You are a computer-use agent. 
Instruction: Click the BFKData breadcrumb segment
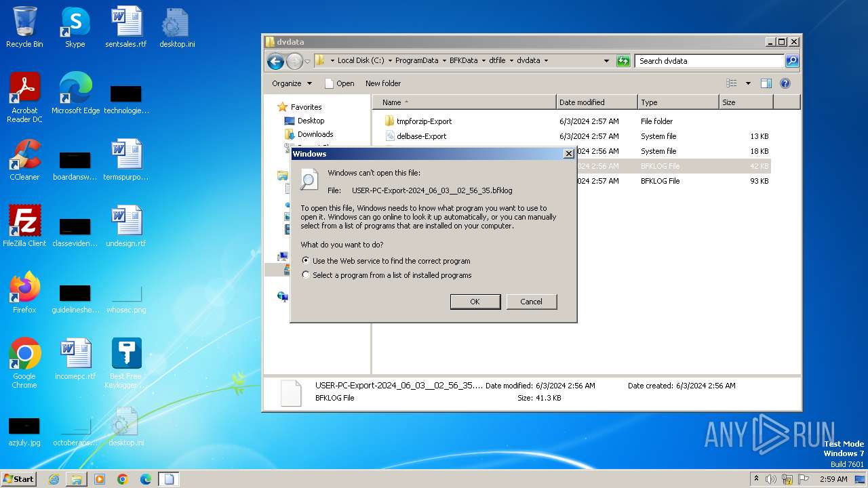[x=463, y=60]
